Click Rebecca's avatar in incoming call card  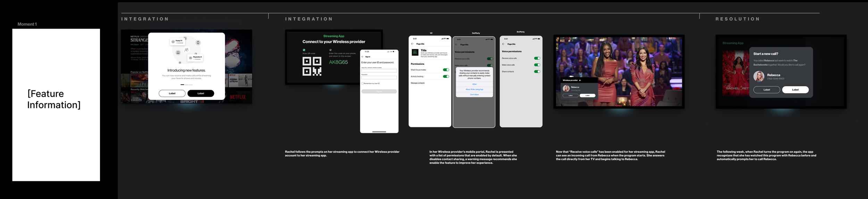[x=566, y=88]
